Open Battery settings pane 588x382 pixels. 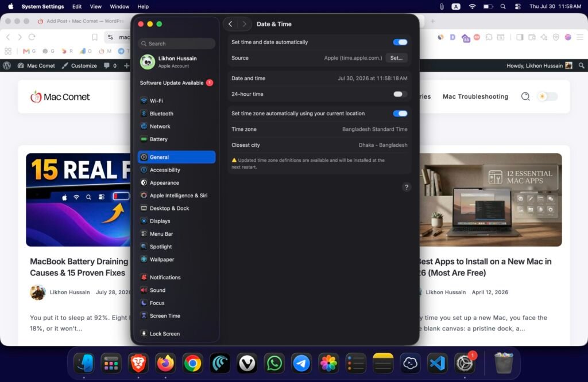176,139
